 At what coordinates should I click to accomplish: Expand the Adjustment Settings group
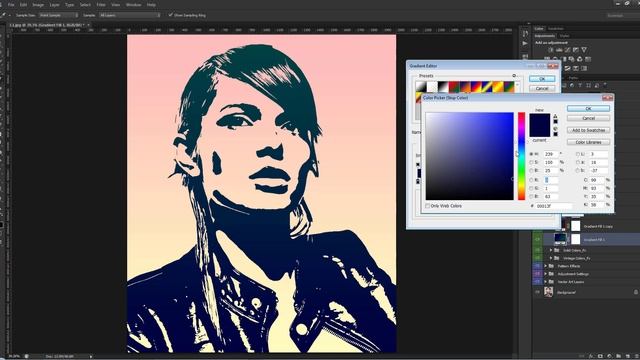click(546, 273)
